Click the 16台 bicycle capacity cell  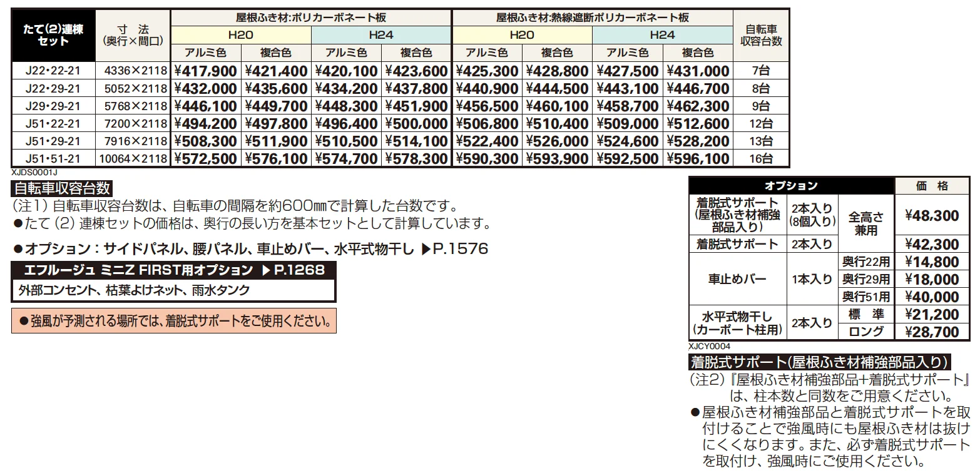click(761, 159)
